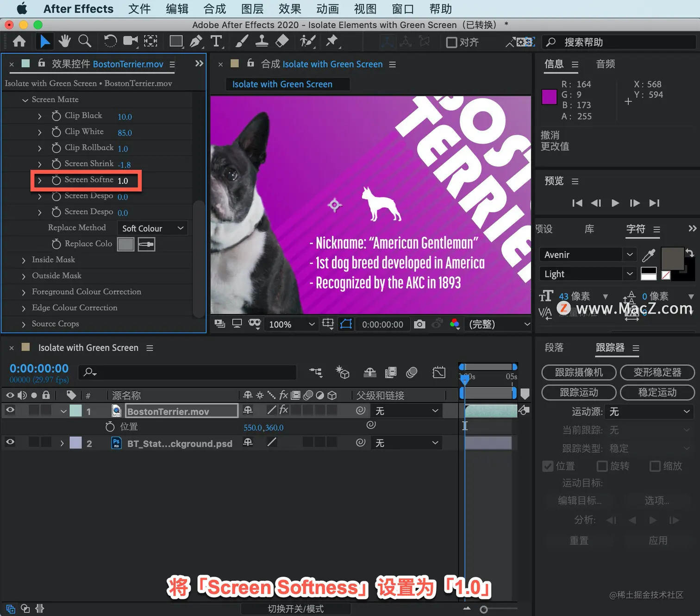Toggle Clip Black stopwatch keyframing
This screenshot has height=616, width=700.
[x=56, y=116]
